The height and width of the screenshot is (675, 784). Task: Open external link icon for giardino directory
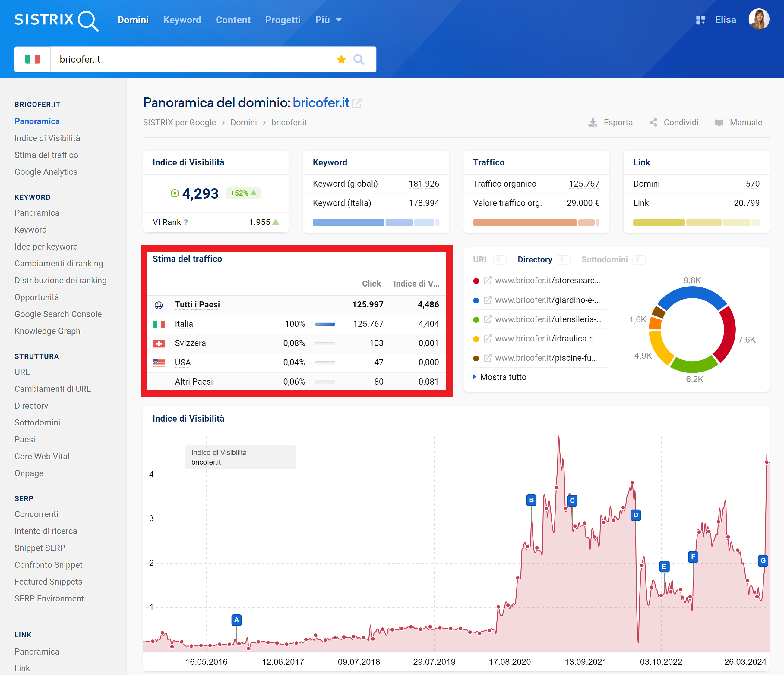(x=488, y=300)
